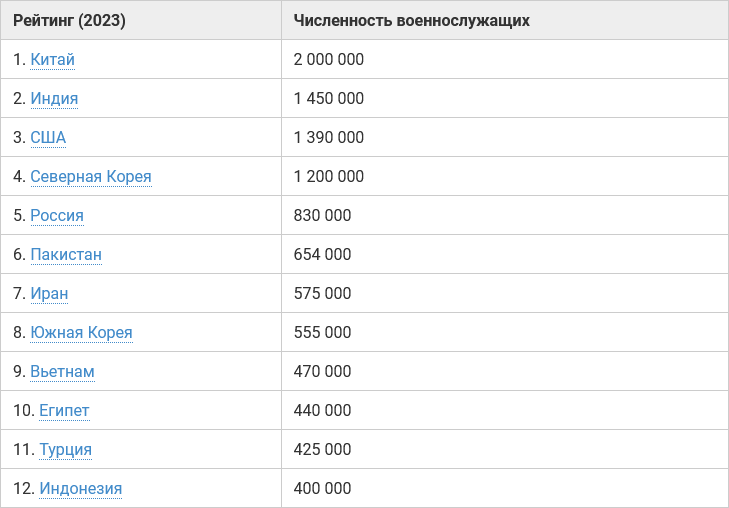
Task: Select the 654 000 value cell
Action: click(x=505, y=254)
